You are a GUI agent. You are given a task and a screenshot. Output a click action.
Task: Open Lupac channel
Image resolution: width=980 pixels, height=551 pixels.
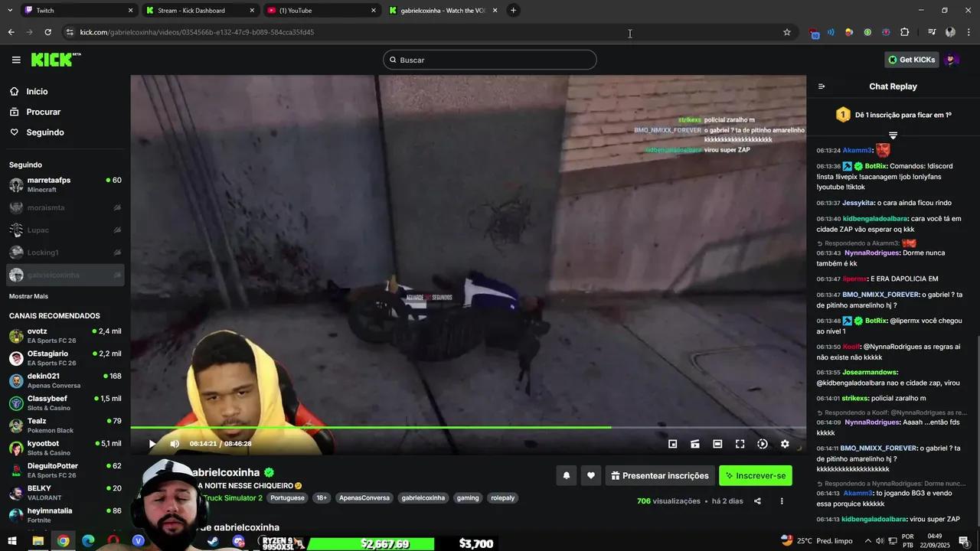pos(65,230)
